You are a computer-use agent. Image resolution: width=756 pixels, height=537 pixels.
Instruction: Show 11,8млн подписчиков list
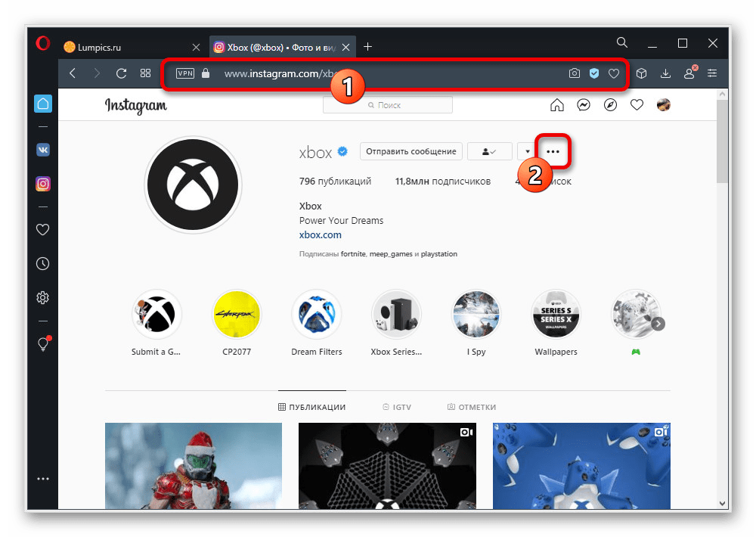tap(442, 182)
